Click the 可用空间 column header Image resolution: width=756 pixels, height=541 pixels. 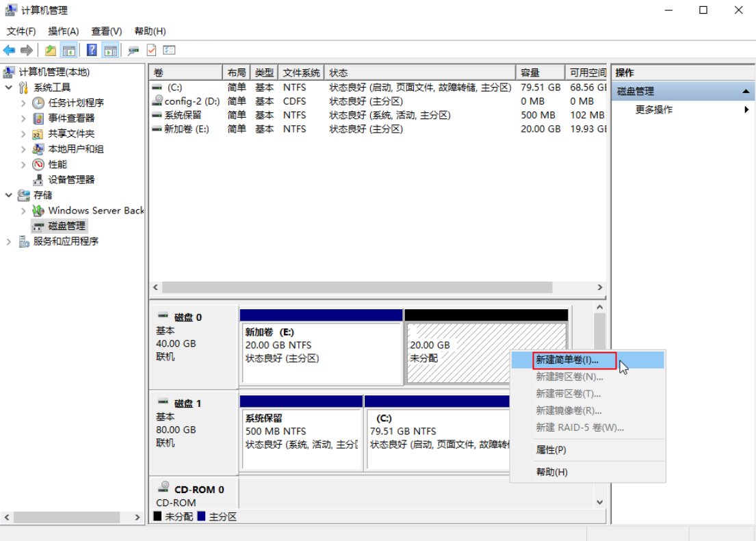pyautogui.click(x=586, y=72)
